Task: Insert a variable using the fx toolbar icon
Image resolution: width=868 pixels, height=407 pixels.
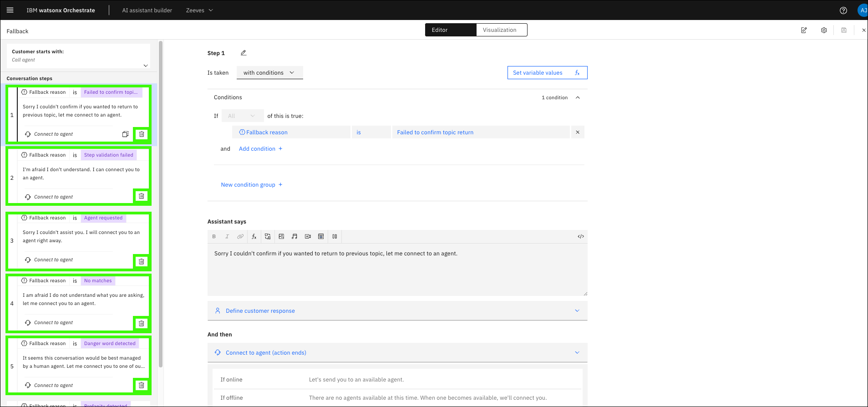Action: tap(254, 236)
